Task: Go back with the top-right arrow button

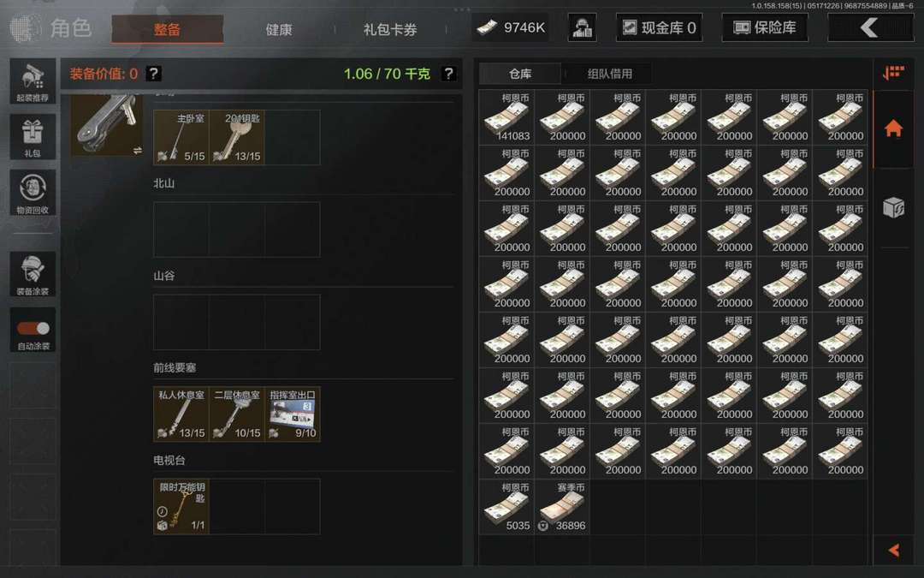Action: click(x=870, y=27)
